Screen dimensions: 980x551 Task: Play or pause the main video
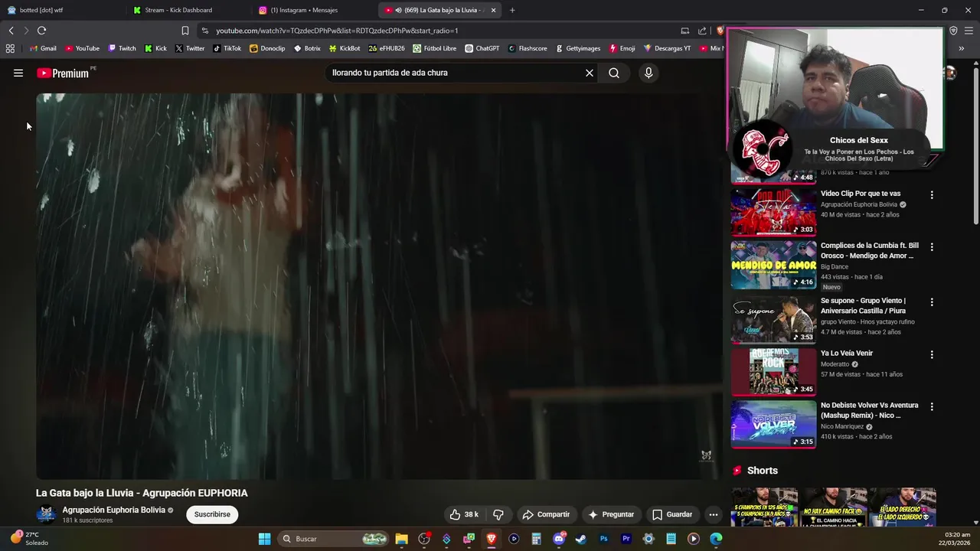379,286
